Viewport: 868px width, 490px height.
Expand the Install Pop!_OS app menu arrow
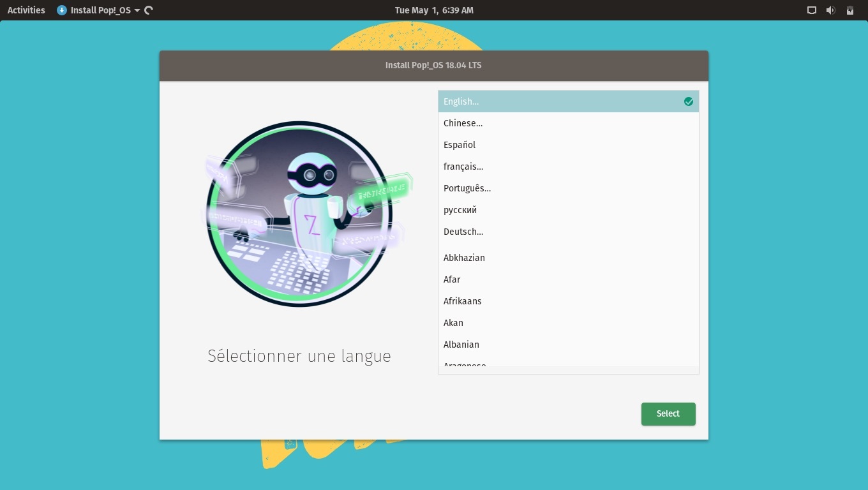click(x=137, y=11)
